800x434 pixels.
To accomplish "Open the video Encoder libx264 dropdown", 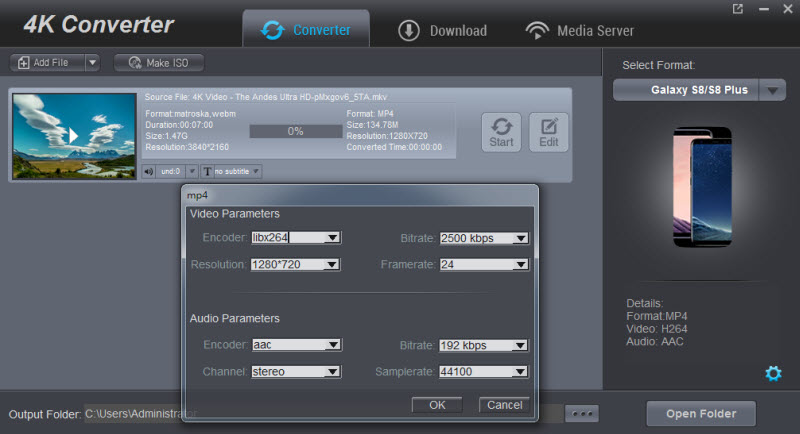I will click(x=333, y=238).
